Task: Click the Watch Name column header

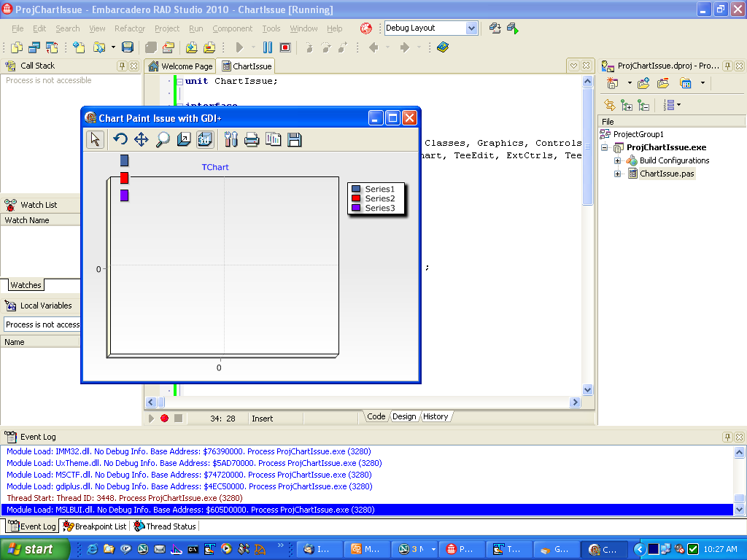Action: [41, 220]
